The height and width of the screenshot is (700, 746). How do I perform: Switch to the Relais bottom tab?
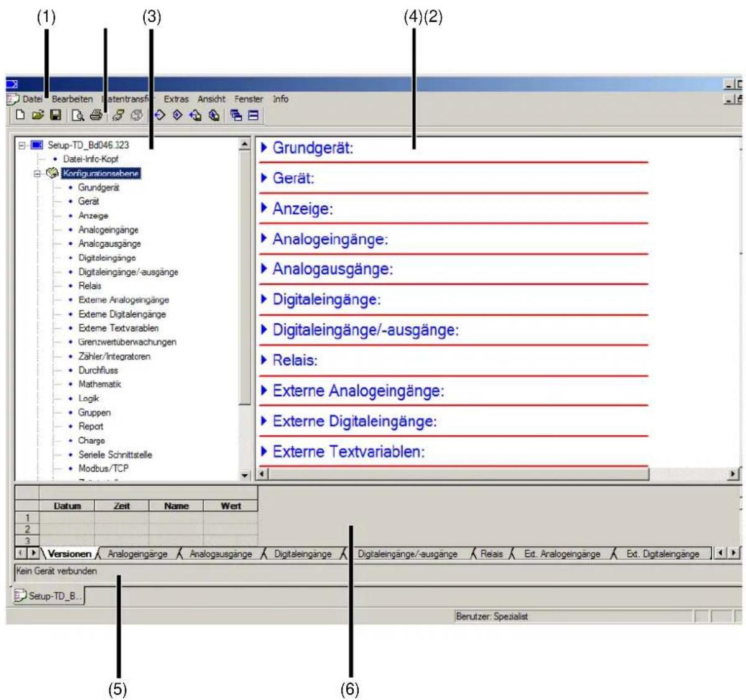[x=492, y=553]
